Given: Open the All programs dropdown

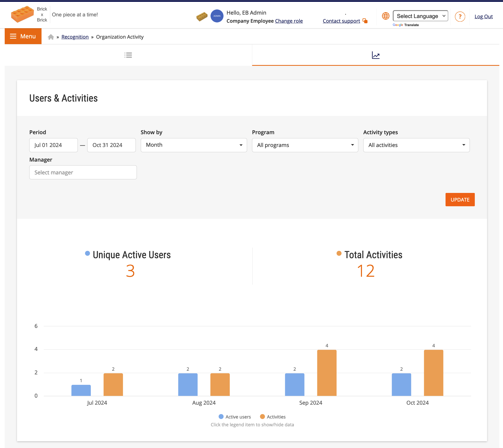Looking at the screenshot, I should (x=305, y=145).
